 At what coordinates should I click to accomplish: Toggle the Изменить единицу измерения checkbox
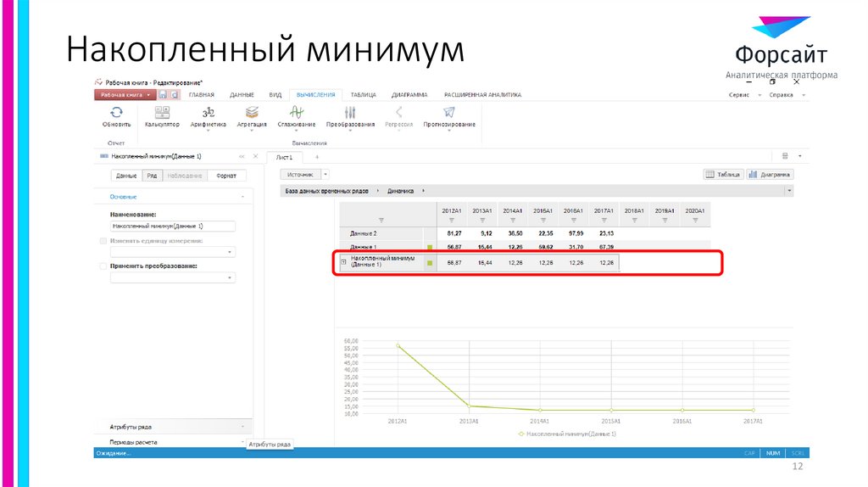(103, 241)
